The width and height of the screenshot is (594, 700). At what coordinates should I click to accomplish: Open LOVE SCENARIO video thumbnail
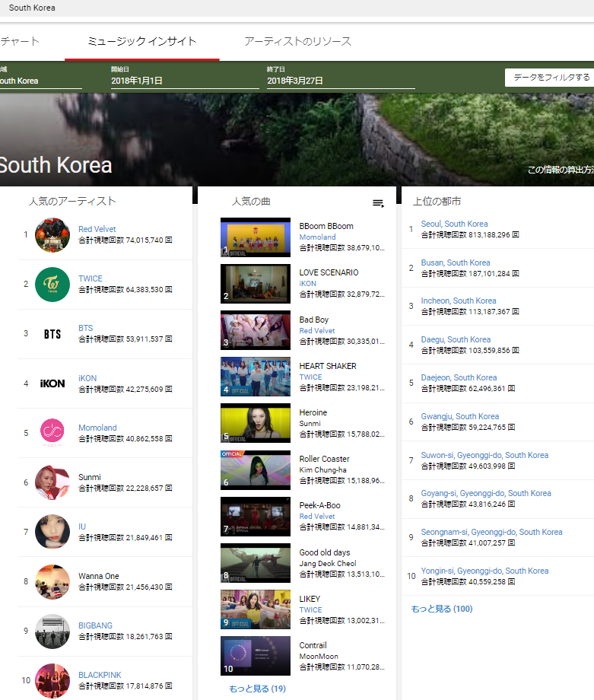tap(256, 284)
